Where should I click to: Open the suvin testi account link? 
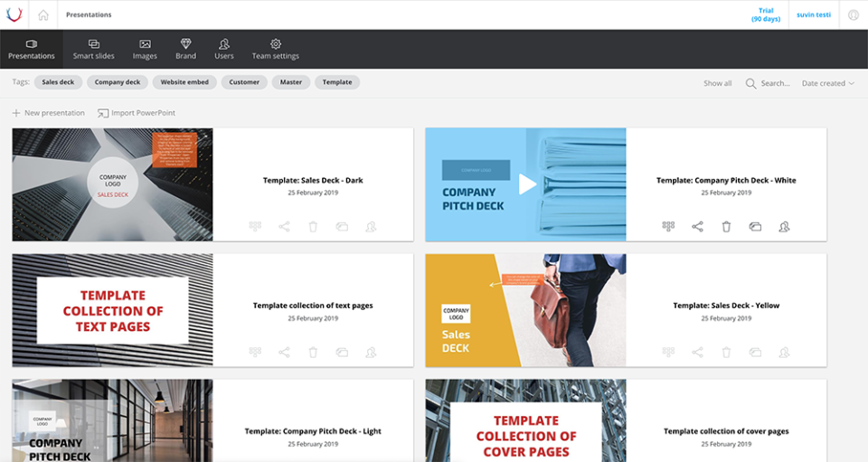813,15
